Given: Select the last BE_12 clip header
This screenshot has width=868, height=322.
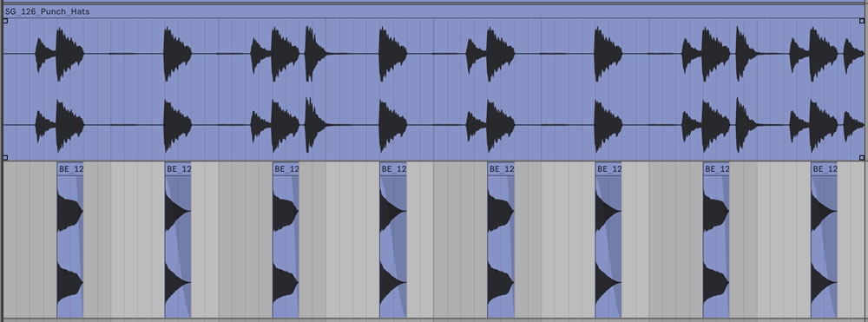Looking at the screenshot, I should 825,168.
